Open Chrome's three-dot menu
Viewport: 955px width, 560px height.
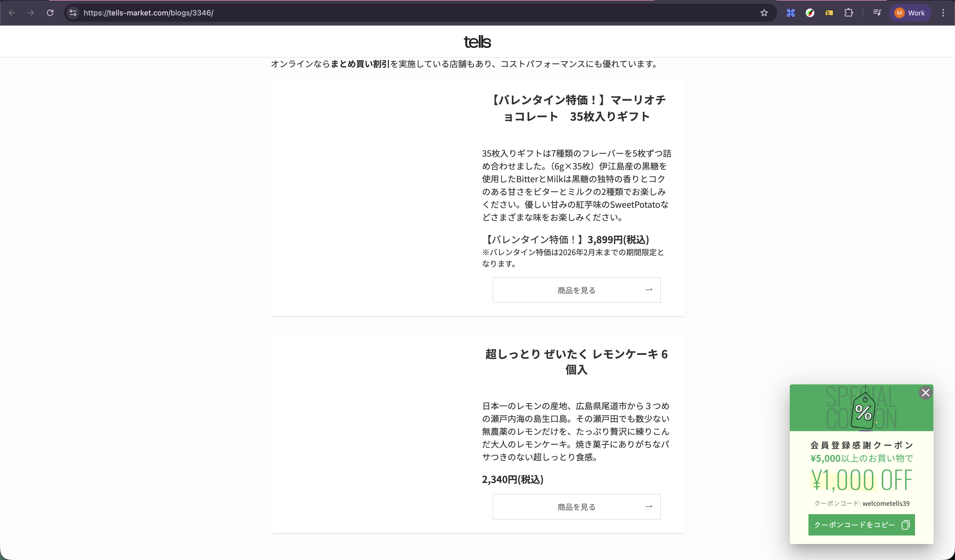click(943, 13)
